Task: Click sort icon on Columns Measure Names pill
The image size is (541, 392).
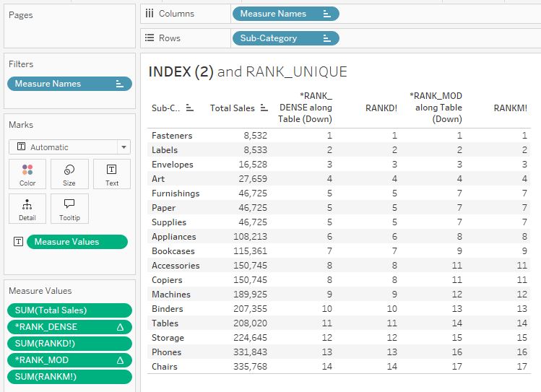Action: (327, 14)
